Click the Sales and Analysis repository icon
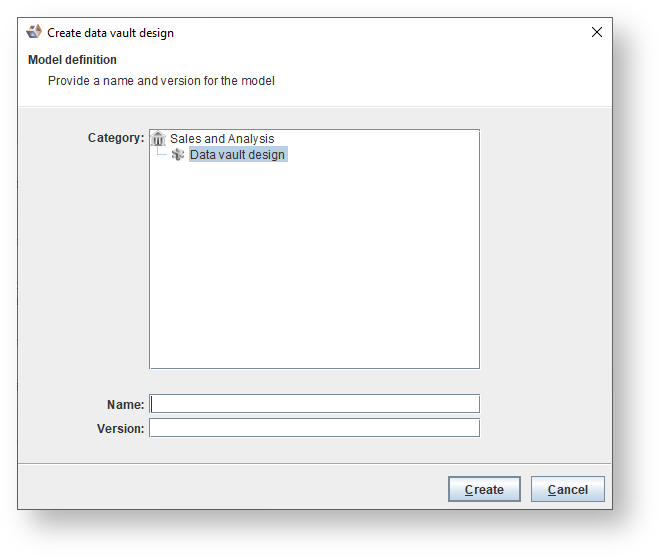Screen dimensions: 661x558 [158, 139]
